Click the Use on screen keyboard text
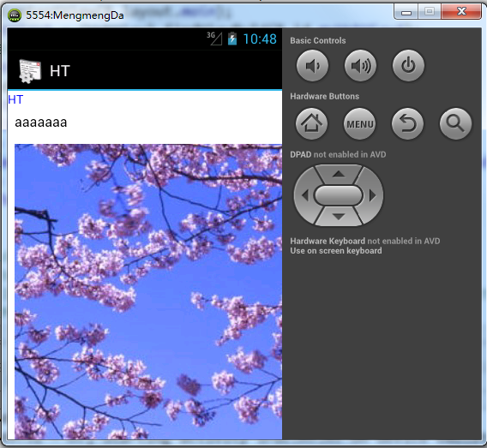The height and width of the screenshot is (448, 487). click(x=336, y=251)
